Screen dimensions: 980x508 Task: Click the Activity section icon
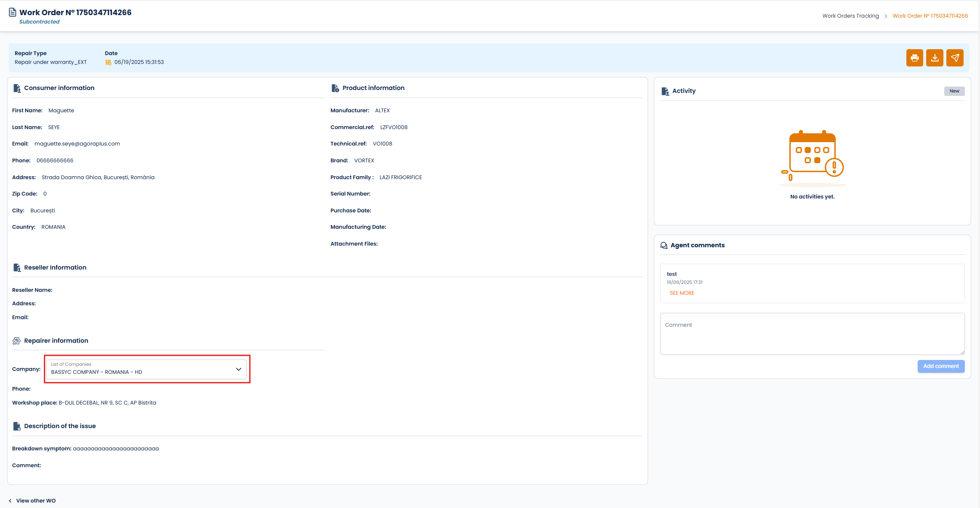click(x=665, y=91)
